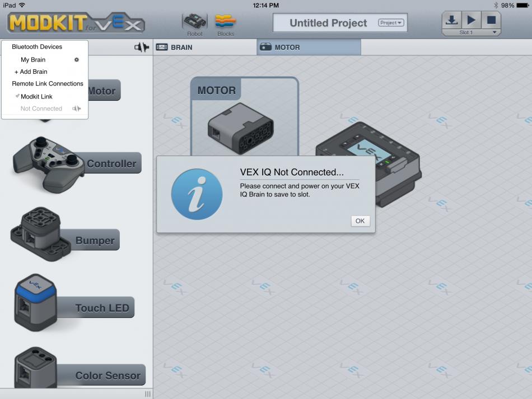Click the download to slot icon

(x=451, y=20)
